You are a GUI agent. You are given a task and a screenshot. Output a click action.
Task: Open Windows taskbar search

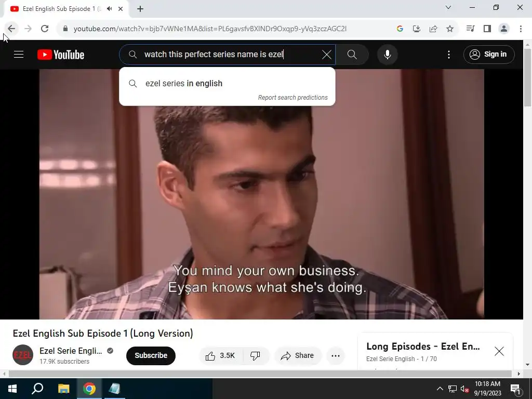pyautogui.click(x=37, y=389)
